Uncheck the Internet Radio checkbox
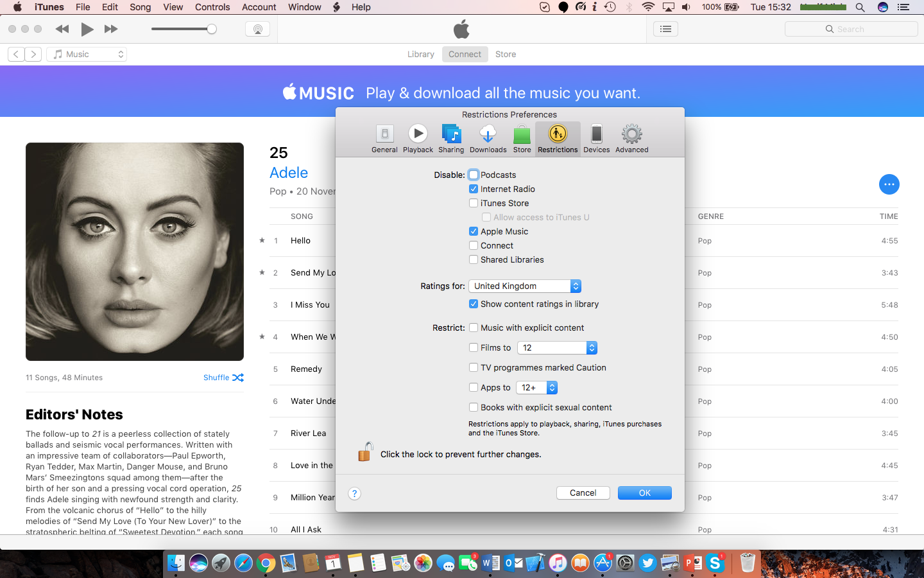The height and width of the screenshot is (578, 924). click(x=474, y=189)
